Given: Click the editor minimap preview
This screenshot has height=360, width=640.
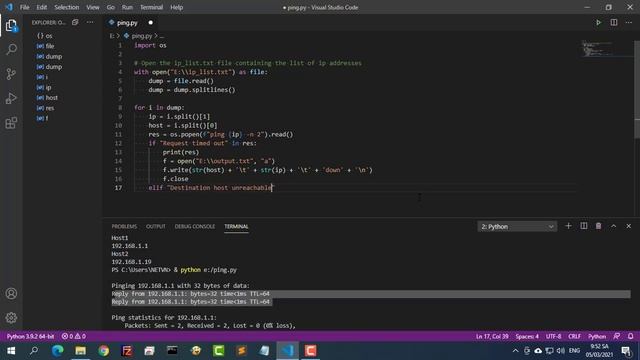Looking at the screenshot, I should click(597, 49).
